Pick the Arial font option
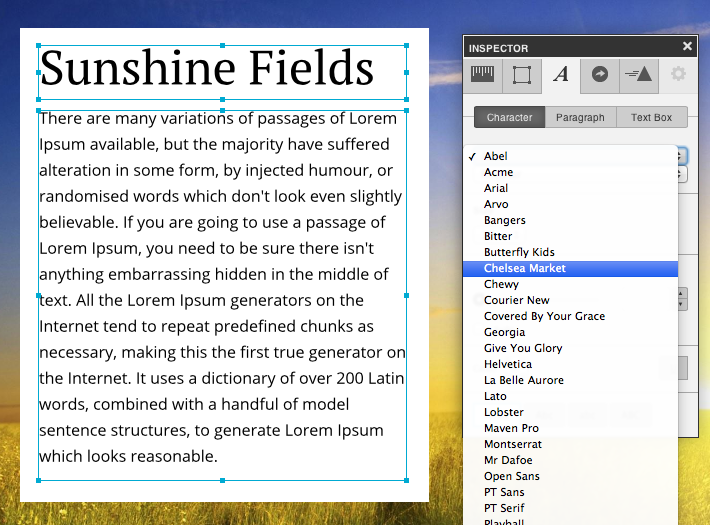 coord(496,188)
